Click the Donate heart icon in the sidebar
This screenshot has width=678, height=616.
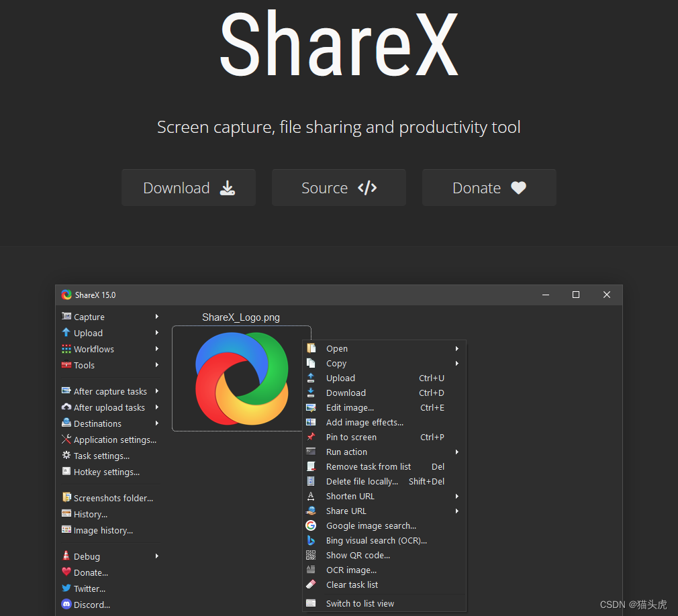coord(66,572)
